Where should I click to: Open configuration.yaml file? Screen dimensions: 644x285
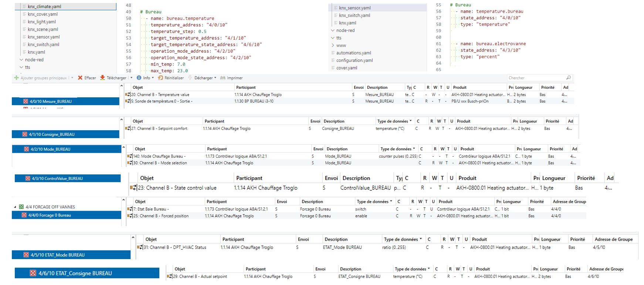[x=354, y=60]
